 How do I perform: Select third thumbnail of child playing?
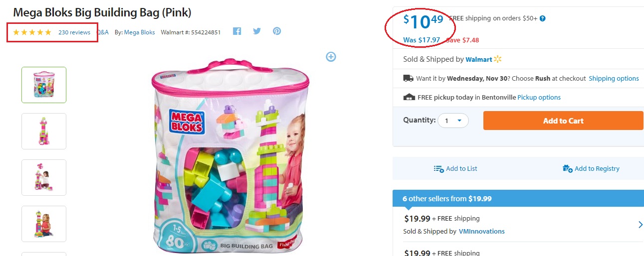point(44,177)
